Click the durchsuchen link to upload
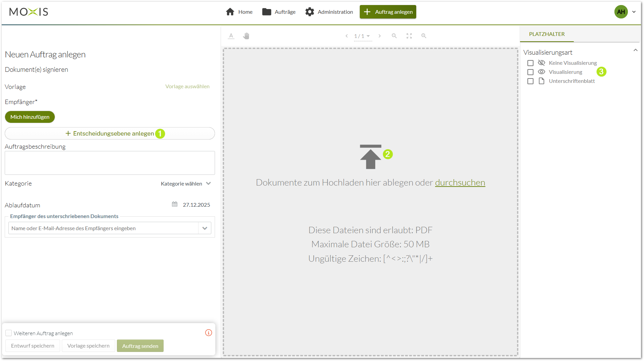The image size is (644, 361). point(460,183)
